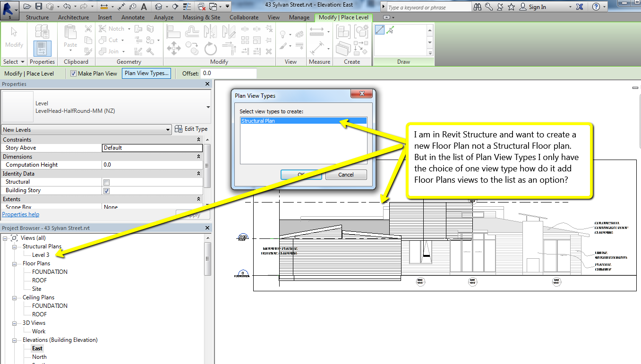Select Site under Floor Plans
The width and height of the screenshot is (641, 364).
coord(36,289)
